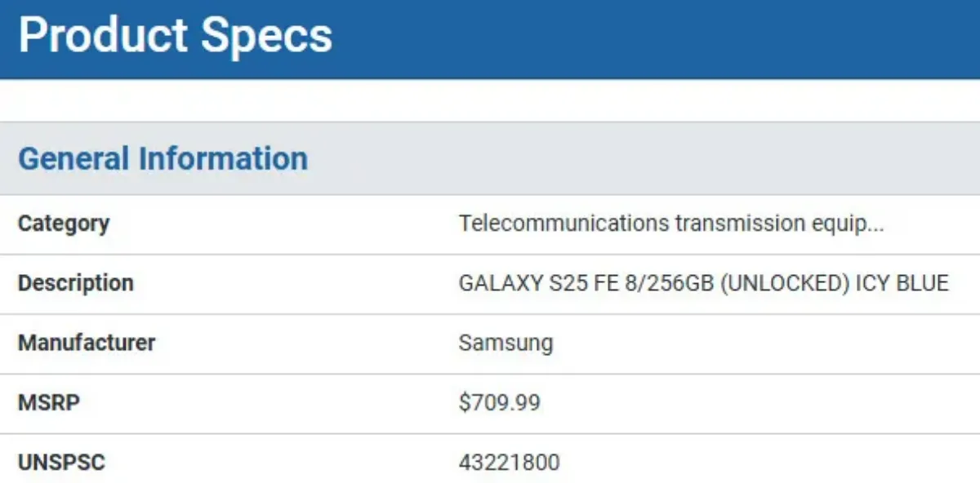Click the (UNLOCKED) text in the description
The height and width of the screenshot is (483, 980).
[786, 284]
